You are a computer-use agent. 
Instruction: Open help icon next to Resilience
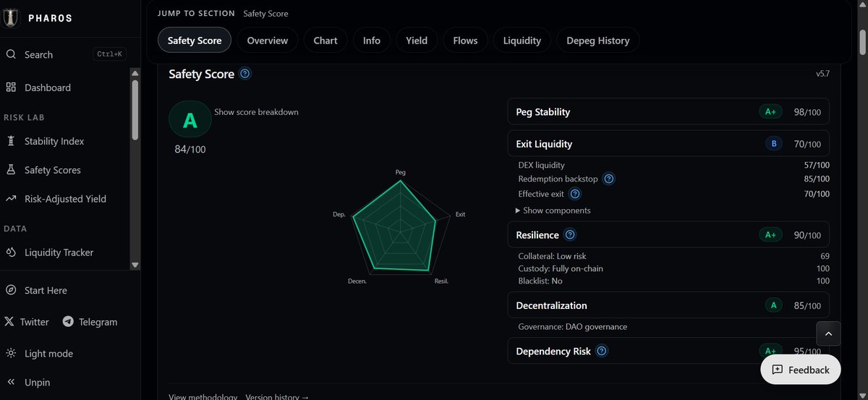[570, 235]
